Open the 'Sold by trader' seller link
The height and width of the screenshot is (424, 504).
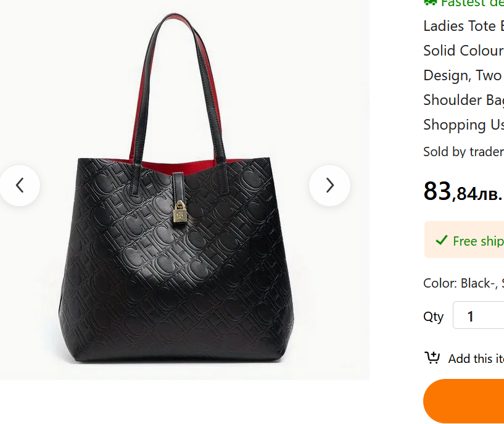click(x=463, y=152)
